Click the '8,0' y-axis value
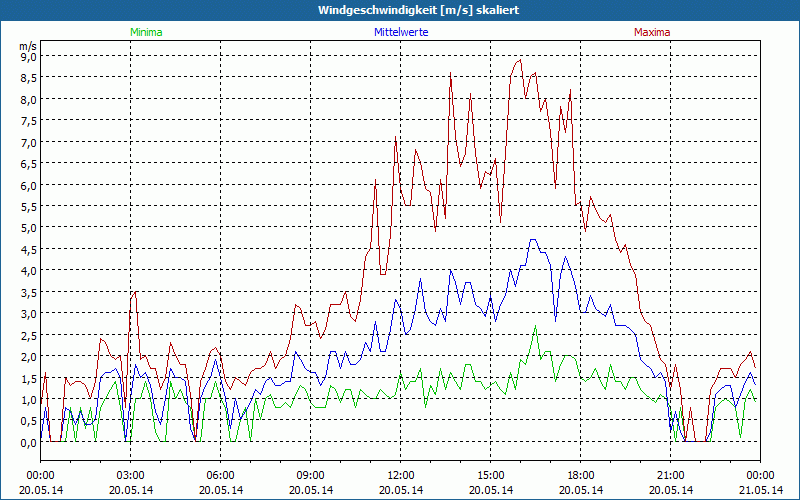Viewport: 800px width, 500px height. (29, 99)
